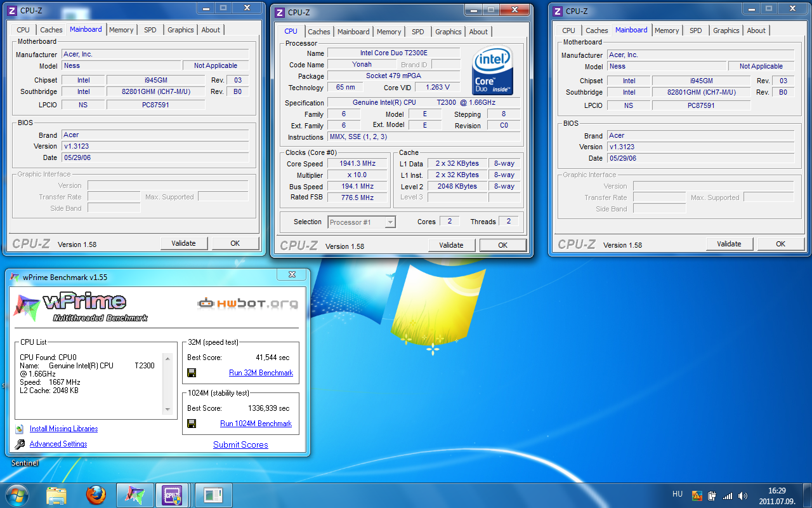Open About tab in middle CPU-Z window
Screen dimensions: 812x508
pyautogui.click(x=478, y=32)
